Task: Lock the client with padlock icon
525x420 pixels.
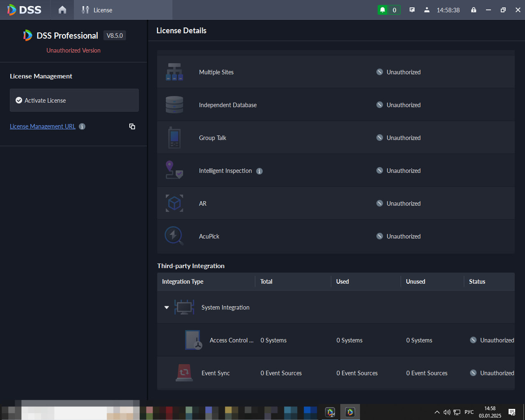Action: [474, 10]
